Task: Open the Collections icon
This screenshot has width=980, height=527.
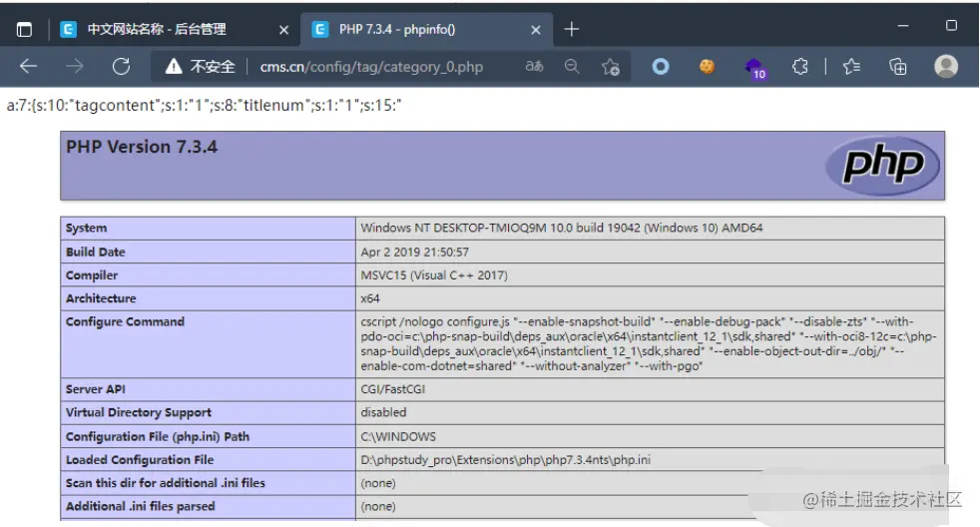Action: click(x=898, y=66)
